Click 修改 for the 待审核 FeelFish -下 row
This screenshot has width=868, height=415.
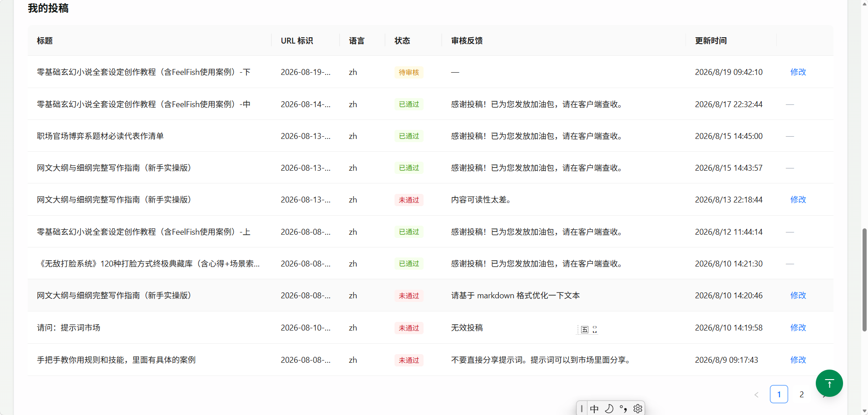click(x=798, y=72)
